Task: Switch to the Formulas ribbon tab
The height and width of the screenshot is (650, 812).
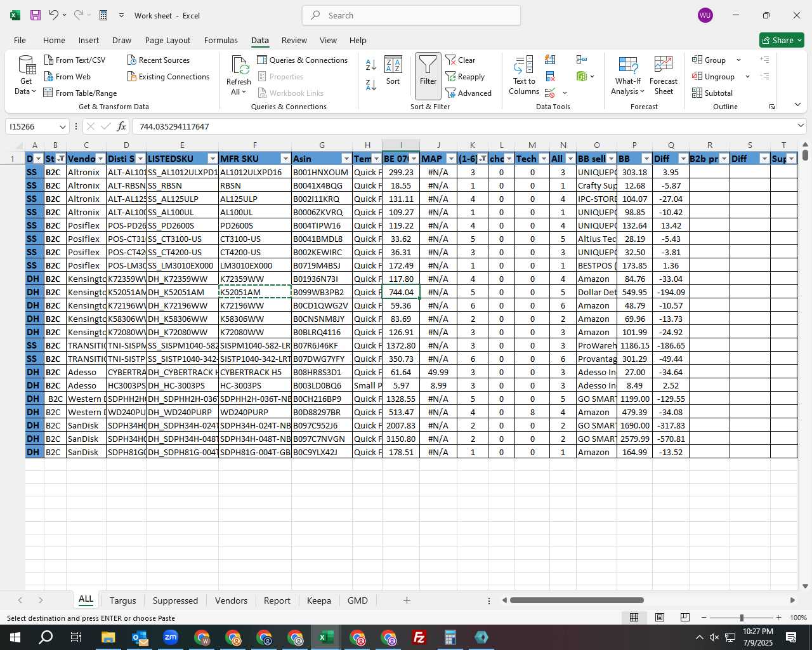Action: coord(221,40)
